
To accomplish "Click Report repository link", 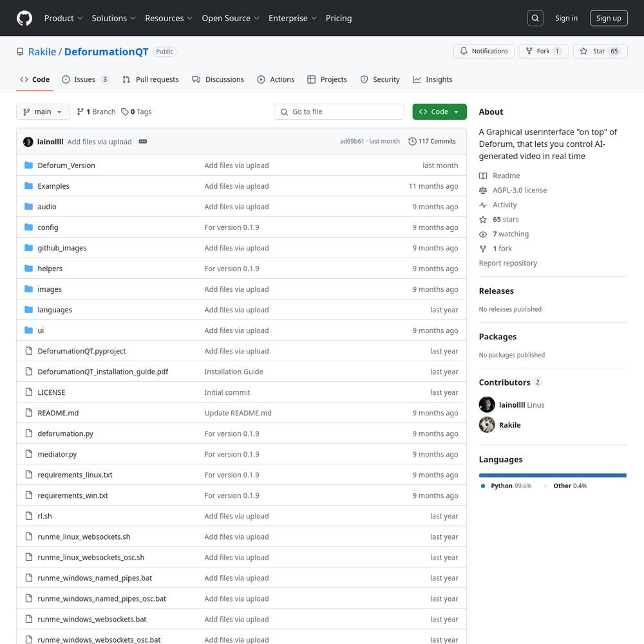I will point(507,263).
